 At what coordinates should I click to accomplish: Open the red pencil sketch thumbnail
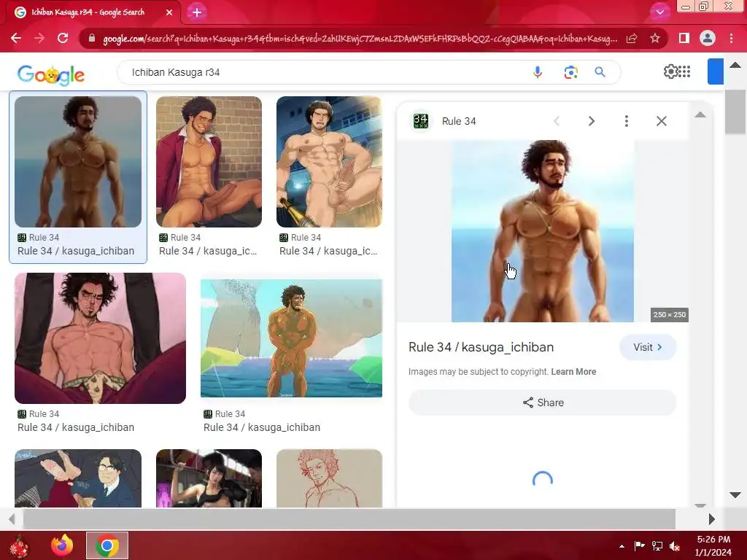coord(329,478)
